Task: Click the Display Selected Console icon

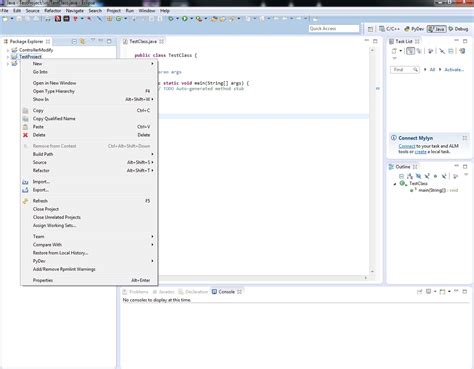Action: (x=429, y=292)
